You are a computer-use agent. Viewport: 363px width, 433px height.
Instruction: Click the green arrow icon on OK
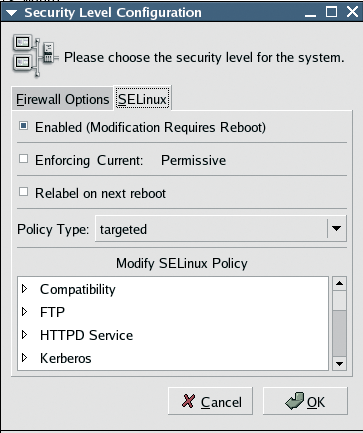(x=295, y=401)
